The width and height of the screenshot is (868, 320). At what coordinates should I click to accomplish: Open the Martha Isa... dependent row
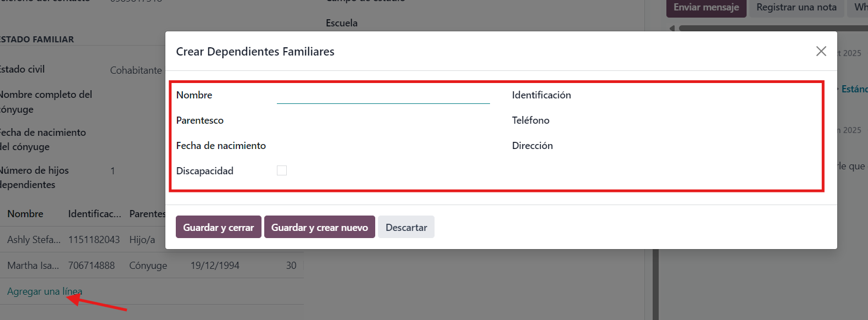tap(33, 266)
